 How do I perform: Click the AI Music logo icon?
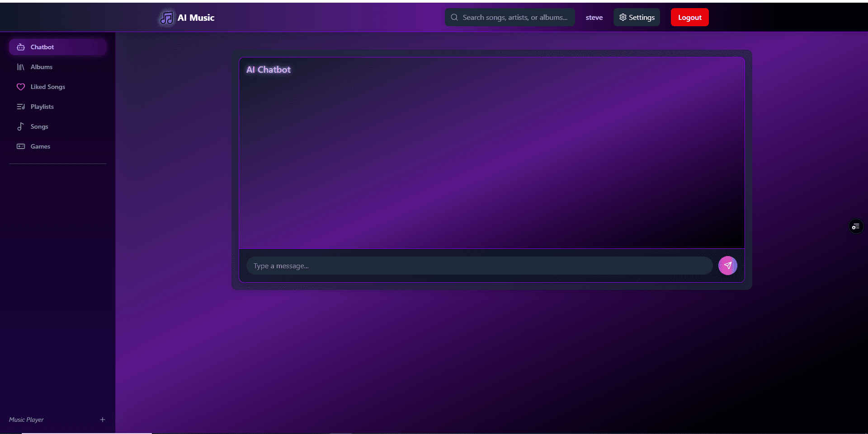(167, 18)
